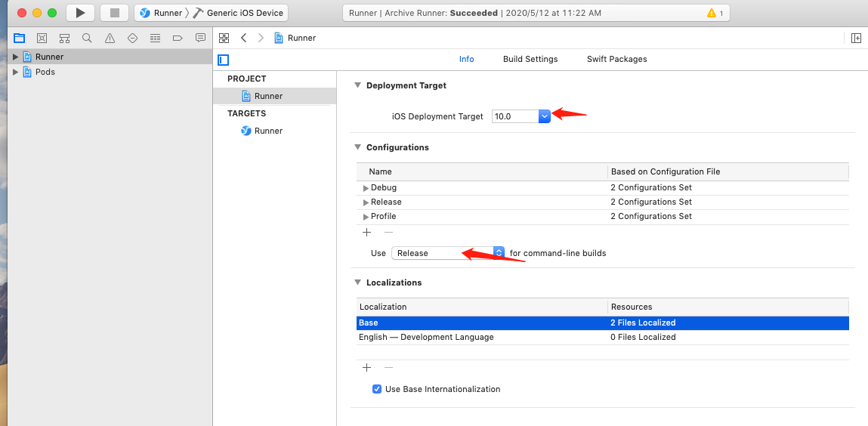Viewport: 868px width, 426px height.
Task: Open the Source Control navigator
Action: pyautogui.click(x=42, y=39)
